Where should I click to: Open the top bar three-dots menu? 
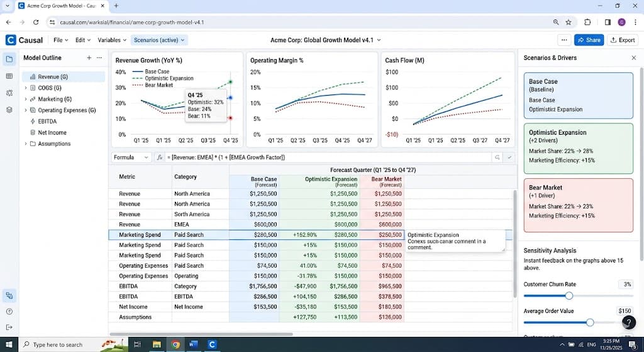(564, 40)
